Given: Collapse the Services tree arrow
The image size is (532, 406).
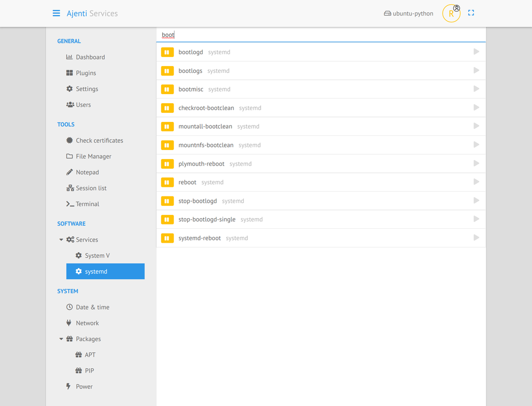Looking at the screenshot, I should (61, 239).
